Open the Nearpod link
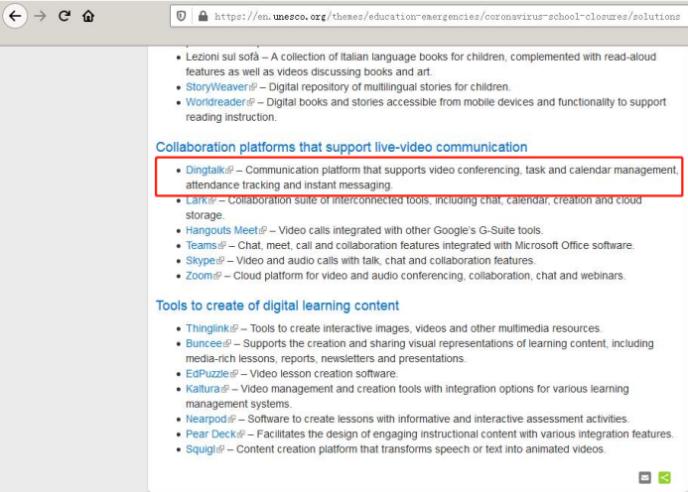Screen dimensions: 688x492 [206, 419]
